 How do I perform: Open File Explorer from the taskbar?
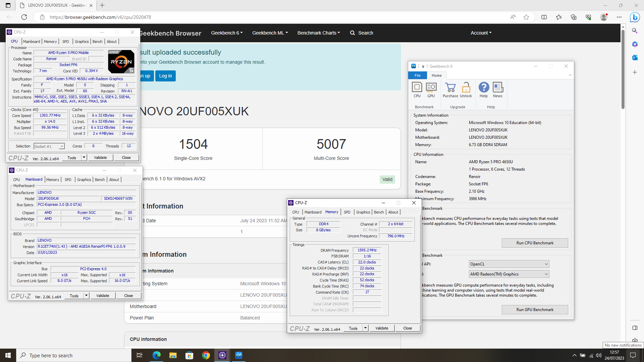pyautogui.click(x=173, y=355)
